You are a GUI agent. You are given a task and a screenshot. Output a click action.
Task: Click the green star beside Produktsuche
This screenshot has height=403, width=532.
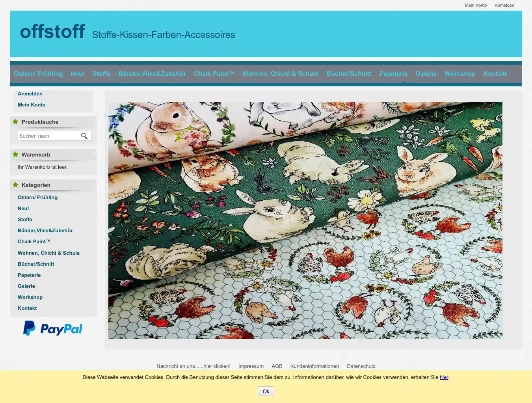(x=15, y=122)
